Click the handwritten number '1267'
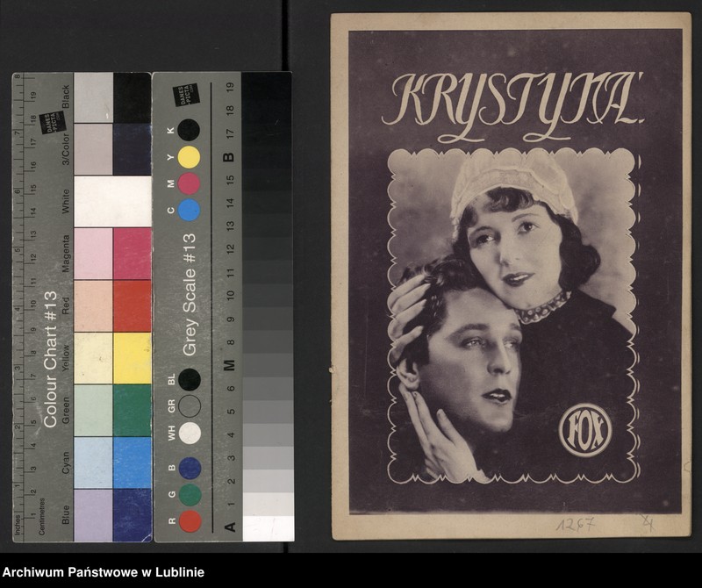The height and width of the screenshot is (588, 702). tap(576, 524)
